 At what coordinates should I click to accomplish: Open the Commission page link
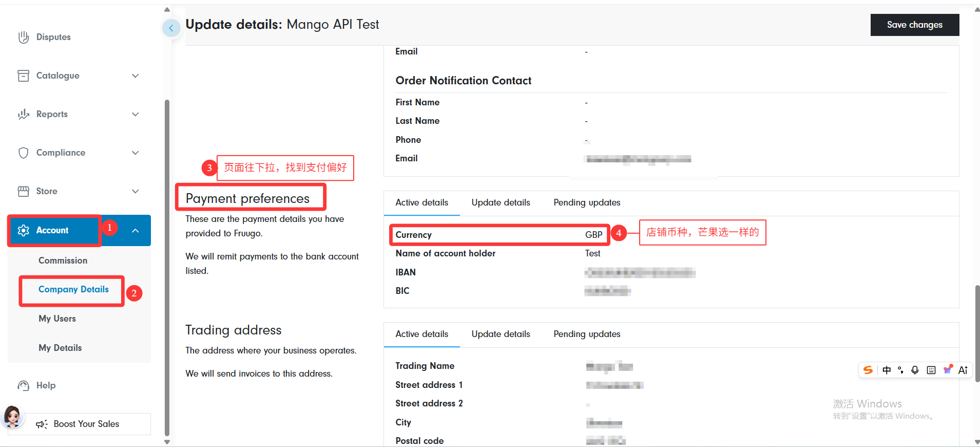(63, 260)
